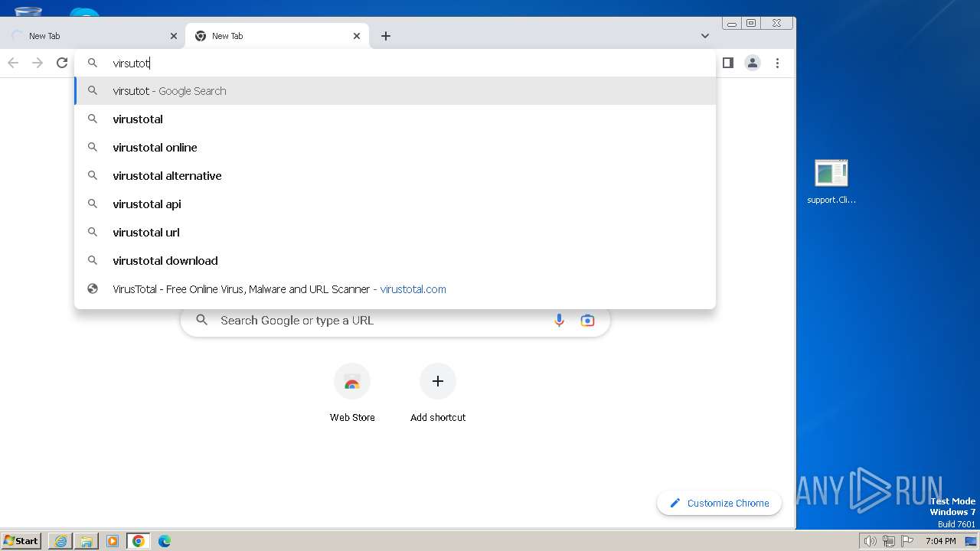The height and width of the screenshot is (551, 980).
Task: Select 'virustotal url' suggestion
Action: pyautogui.click(x=395, y=233)
